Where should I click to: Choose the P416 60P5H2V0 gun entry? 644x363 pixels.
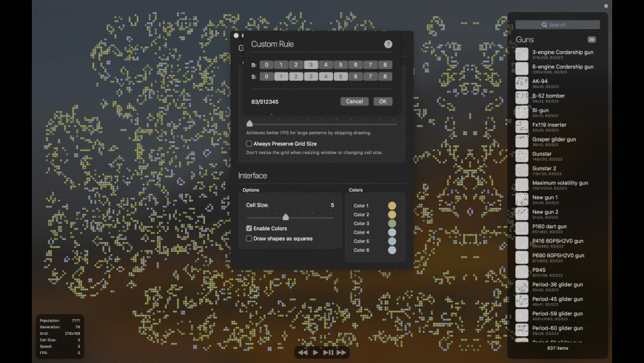(557, 243)
